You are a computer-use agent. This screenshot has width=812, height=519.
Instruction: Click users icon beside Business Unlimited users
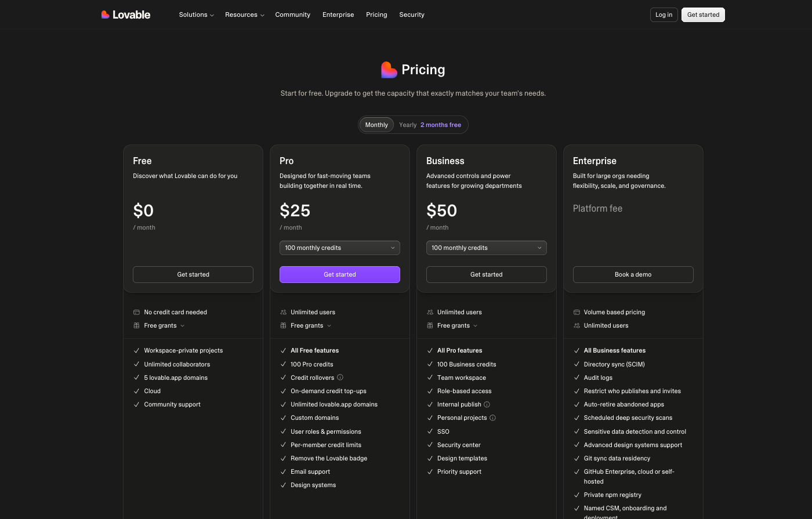430,313
